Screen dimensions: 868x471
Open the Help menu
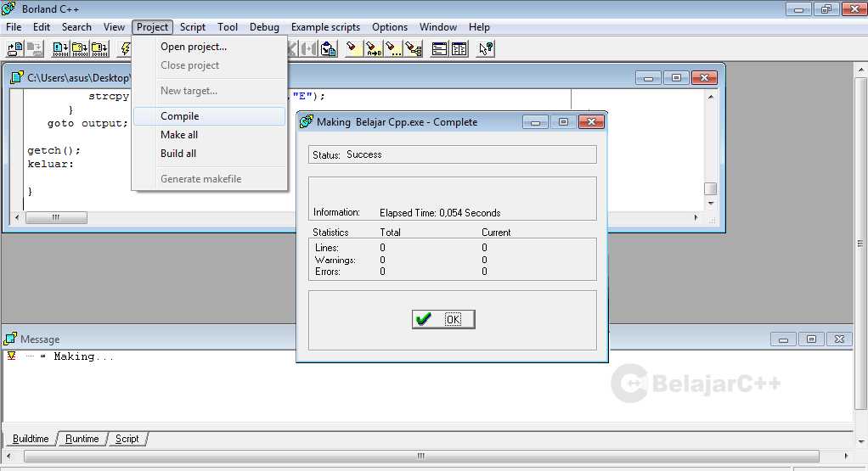click(479, 27)
